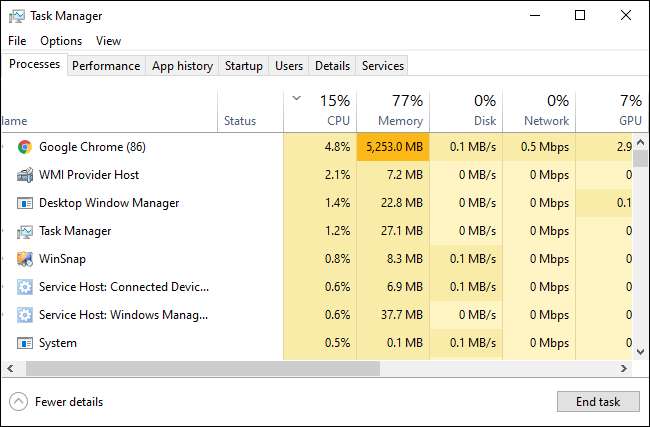This screenshot has width=650, height=427.
Task: Click the Service Host: Windows Management gear icon
Action: pyautogui.click(x=25, y=315)
